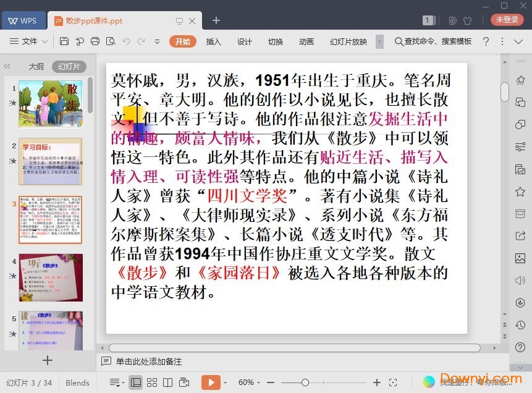The width and height of the screenshot is (532, 393).
Task: Click the 未登录 login button
Action: (507, 20)
